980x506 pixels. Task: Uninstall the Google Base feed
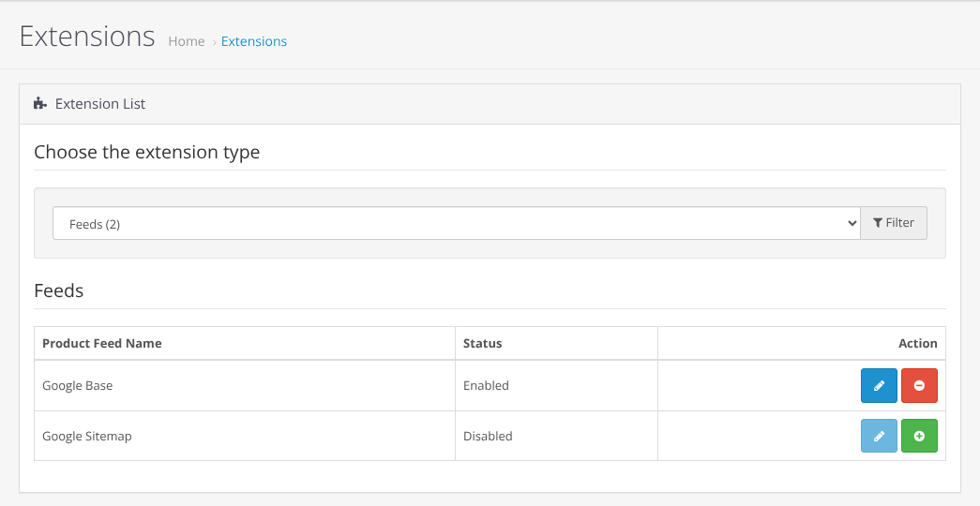coord(919,385)
